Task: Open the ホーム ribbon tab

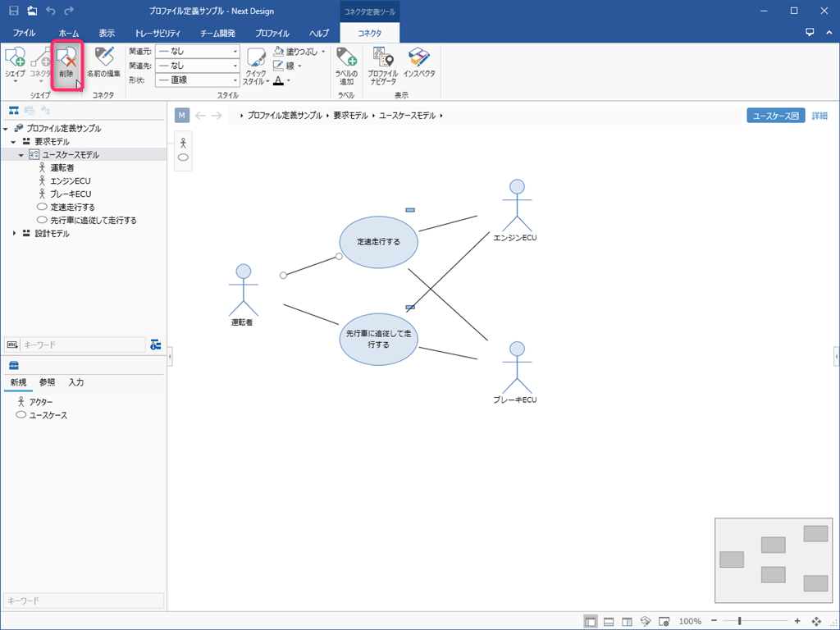Action: click(69, 34)
